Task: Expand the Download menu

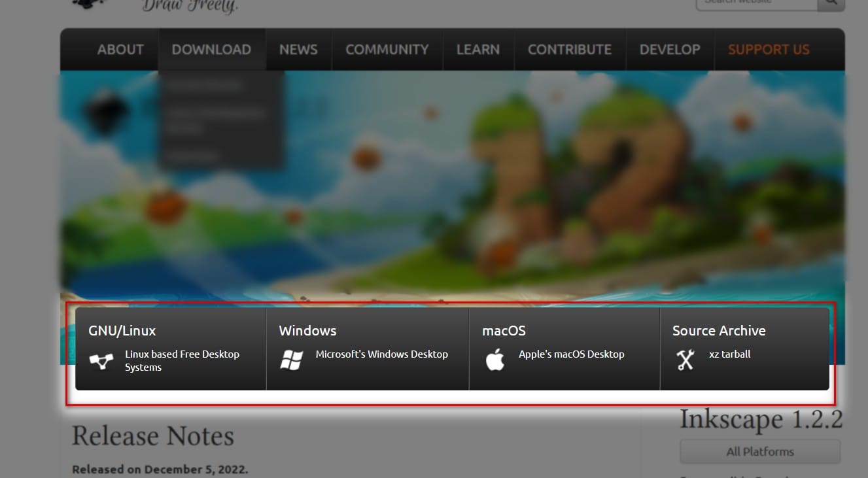Action: (211, 50)
